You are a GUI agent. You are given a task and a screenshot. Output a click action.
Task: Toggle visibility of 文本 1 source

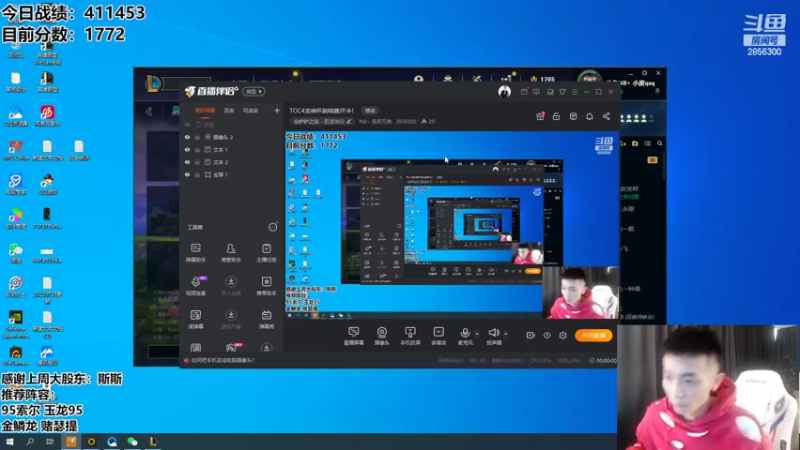pyautogui.click(x=187, y=149)
